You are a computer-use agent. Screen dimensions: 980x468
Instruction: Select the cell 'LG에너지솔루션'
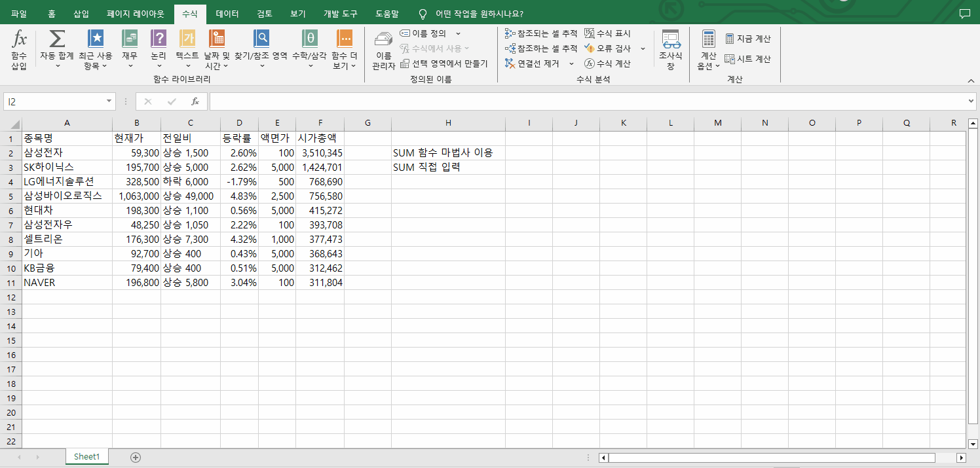67,181
